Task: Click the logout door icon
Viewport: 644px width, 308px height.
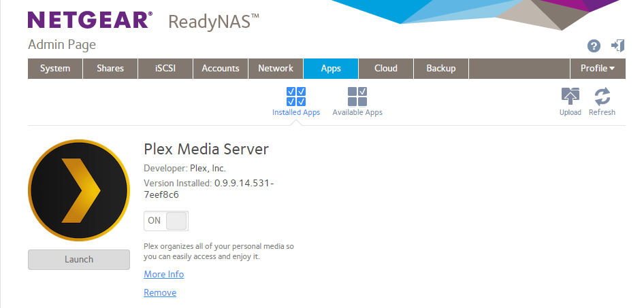Action: pyautogui.click(x=617, y=46)
